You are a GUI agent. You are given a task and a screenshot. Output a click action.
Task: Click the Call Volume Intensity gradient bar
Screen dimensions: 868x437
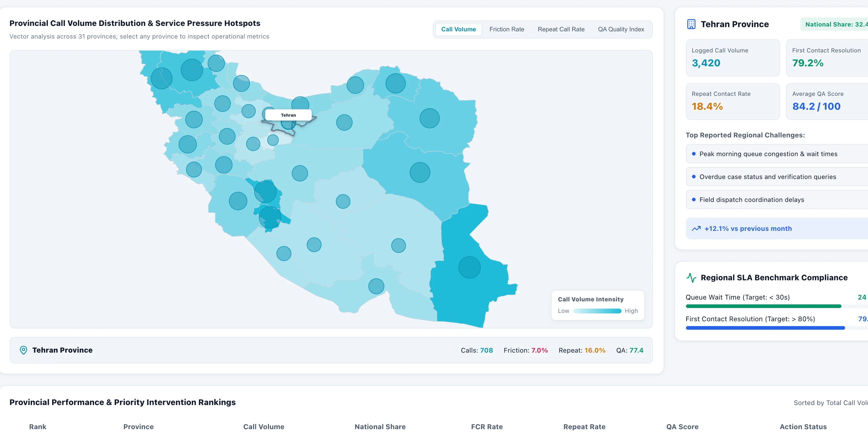click(597, 311)
